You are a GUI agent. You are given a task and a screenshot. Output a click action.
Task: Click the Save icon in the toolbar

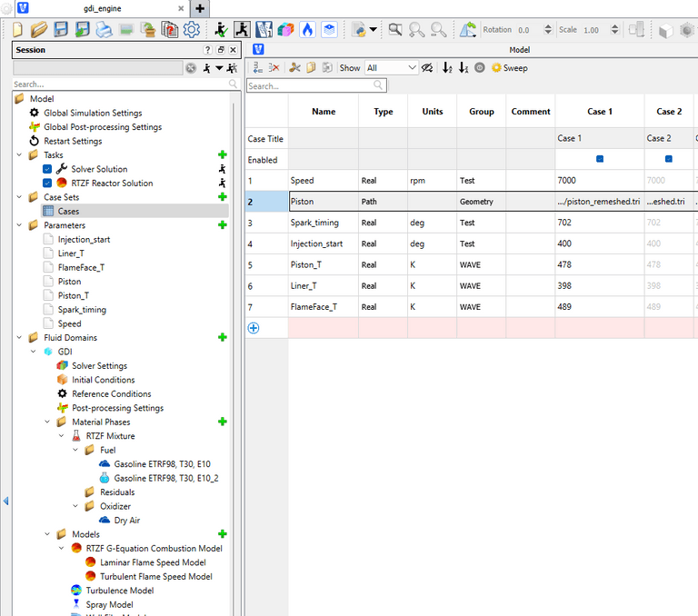click(60, 30)
